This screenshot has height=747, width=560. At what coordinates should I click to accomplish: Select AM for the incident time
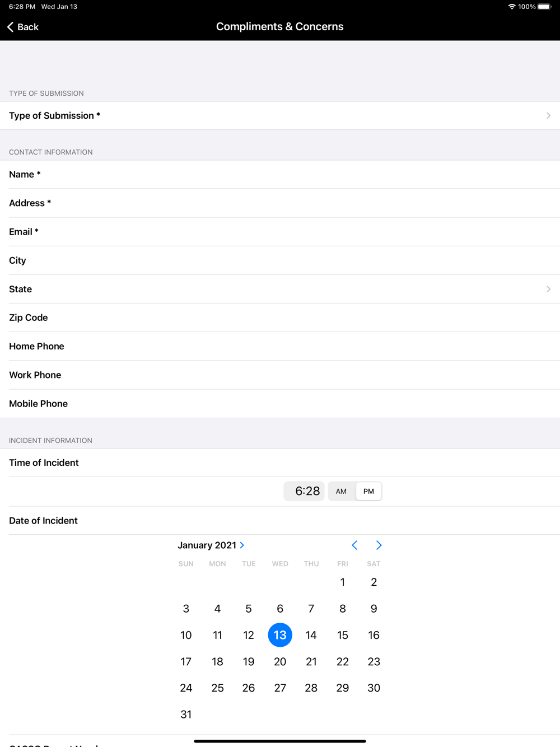click(342, 492)
